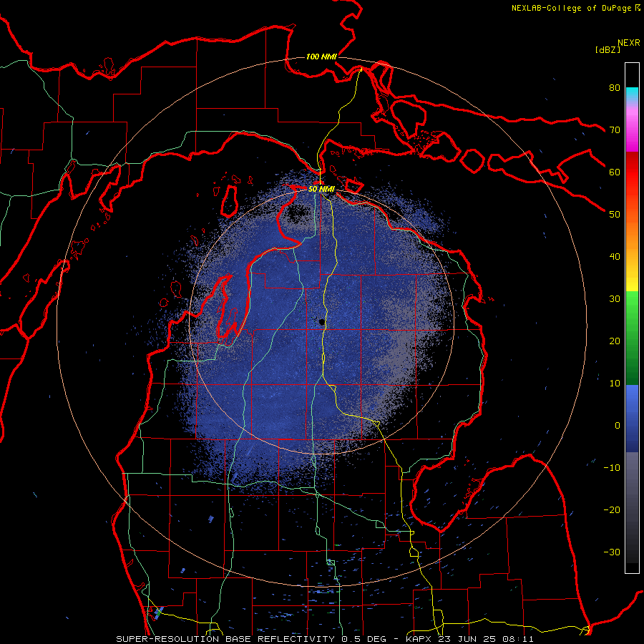The image size is (644, 644).
Task: Click the 60 value on the dBZ scale
Action: coord(615,172)
